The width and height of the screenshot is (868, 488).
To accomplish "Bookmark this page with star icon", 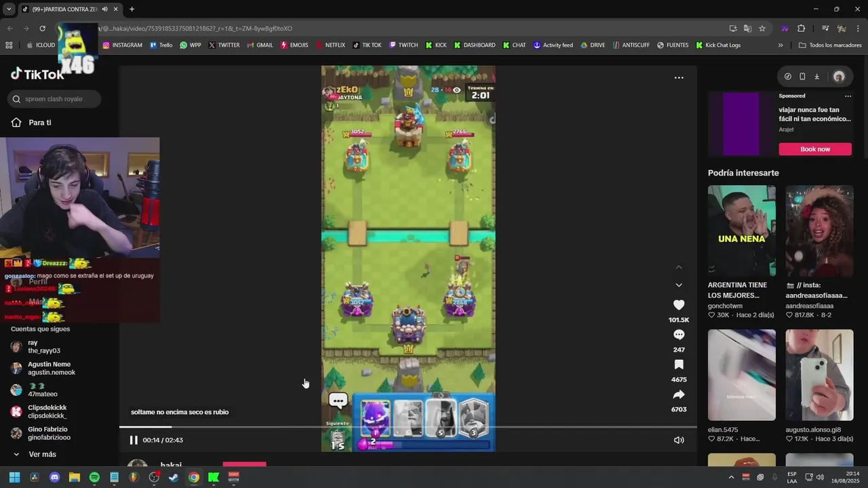I will tap(762, 28).
